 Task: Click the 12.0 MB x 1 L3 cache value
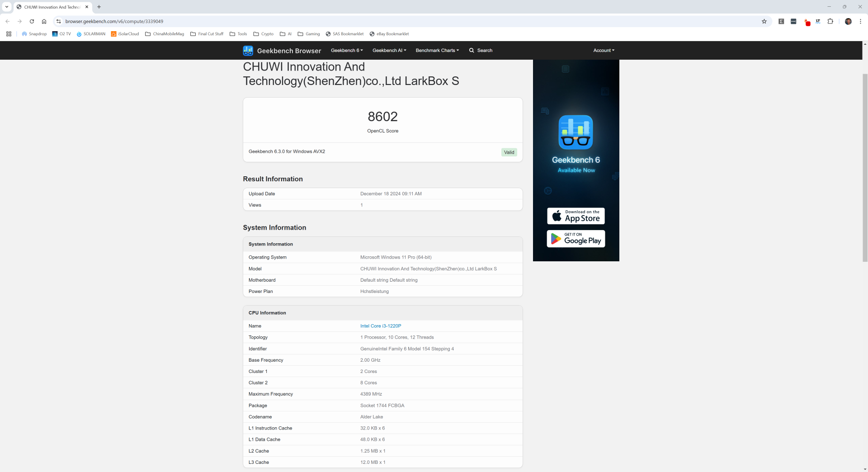point(373,463)
